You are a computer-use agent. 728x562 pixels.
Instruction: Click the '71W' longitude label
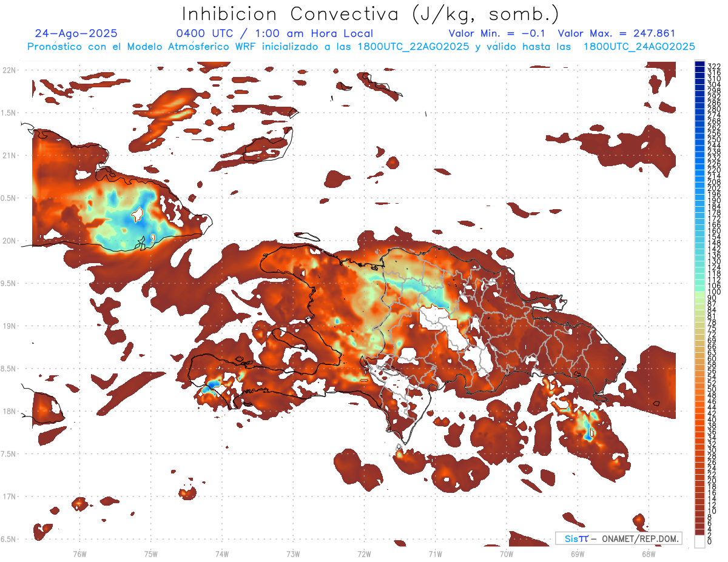[x=435, y=554]
